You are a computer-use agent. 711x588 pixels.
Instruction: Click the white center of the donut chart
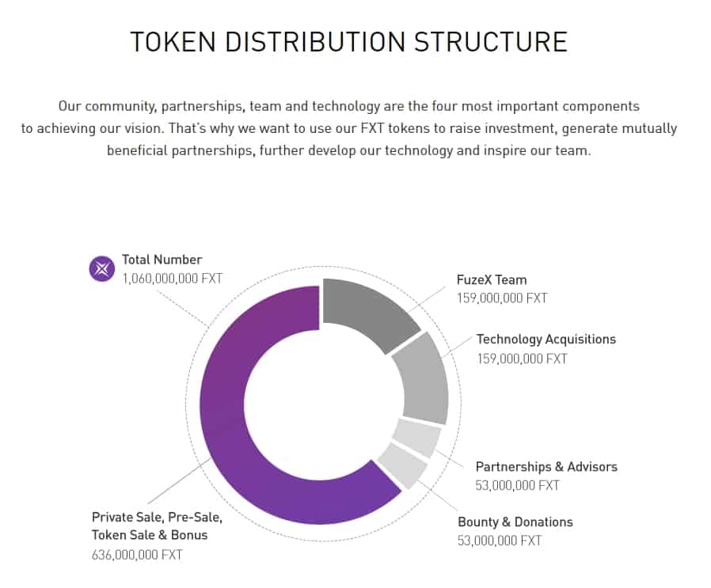click(322, 404)
